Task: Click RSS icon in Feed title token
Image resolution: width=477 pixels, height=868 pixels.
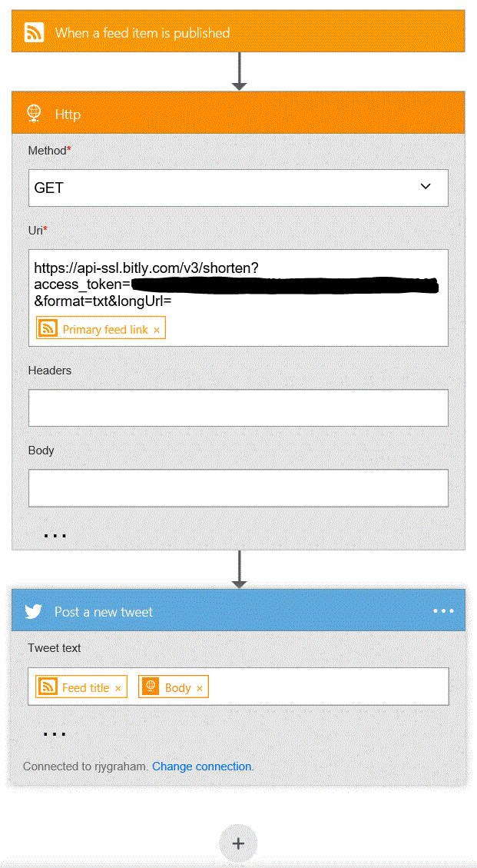Action: pos(48,687)
